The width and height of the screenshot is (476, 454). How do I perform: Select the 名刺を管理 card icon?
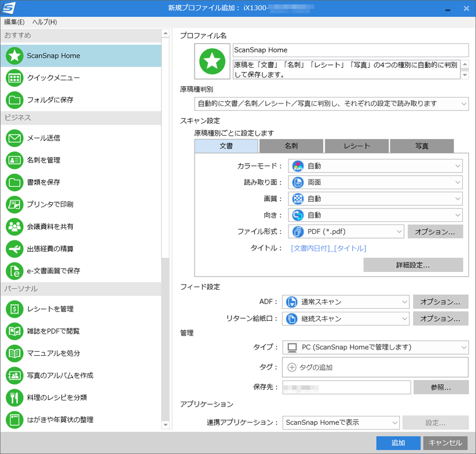tap(14, 160)
